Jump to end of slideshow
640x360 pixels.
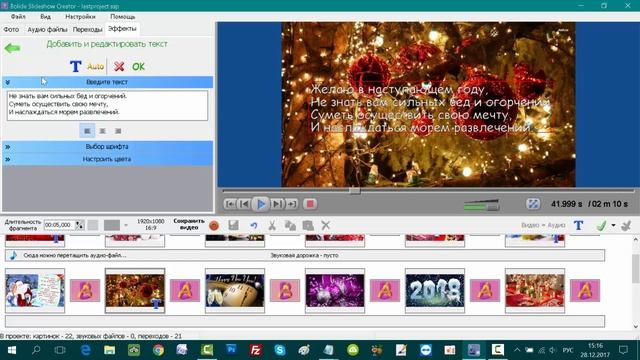click(x=291, y=204)
